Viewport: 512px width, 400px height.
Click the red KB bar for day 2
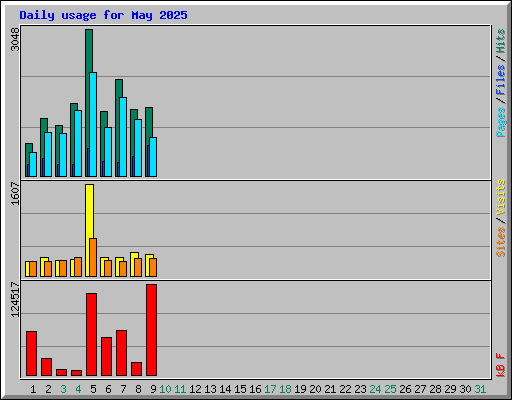tap(46, 367)
